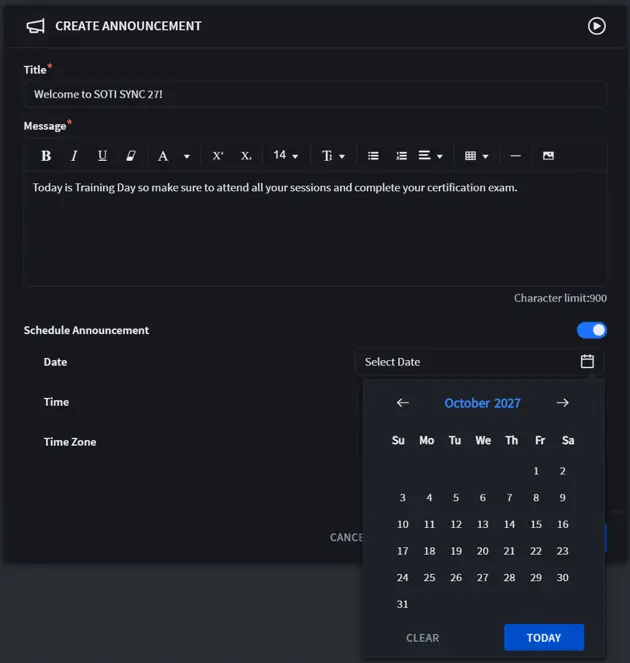The height and width of the screenshot is (663, 630).
Task: Open the font size 14 dropdown
Action: click(x=286, y=156)
